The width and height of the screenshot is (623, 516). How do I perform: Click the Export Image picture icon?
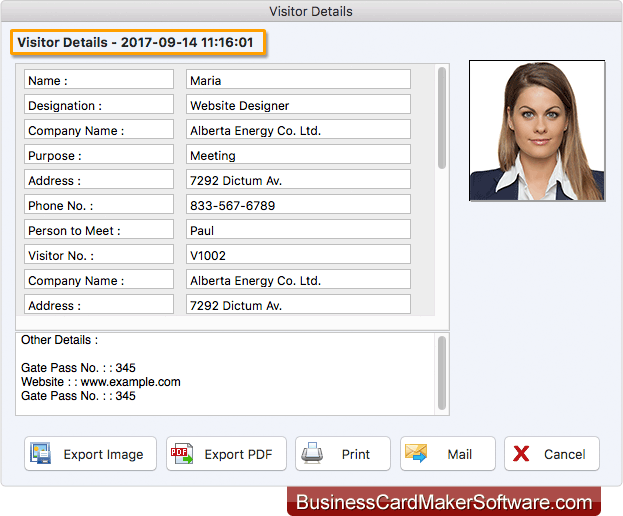click(41, 454)
